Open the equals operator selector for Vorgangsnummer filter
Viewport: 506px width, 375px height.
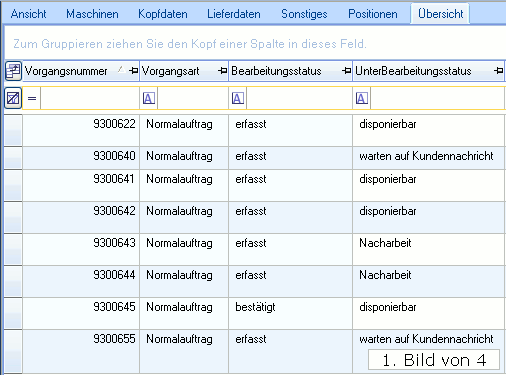tap(32, 98)
